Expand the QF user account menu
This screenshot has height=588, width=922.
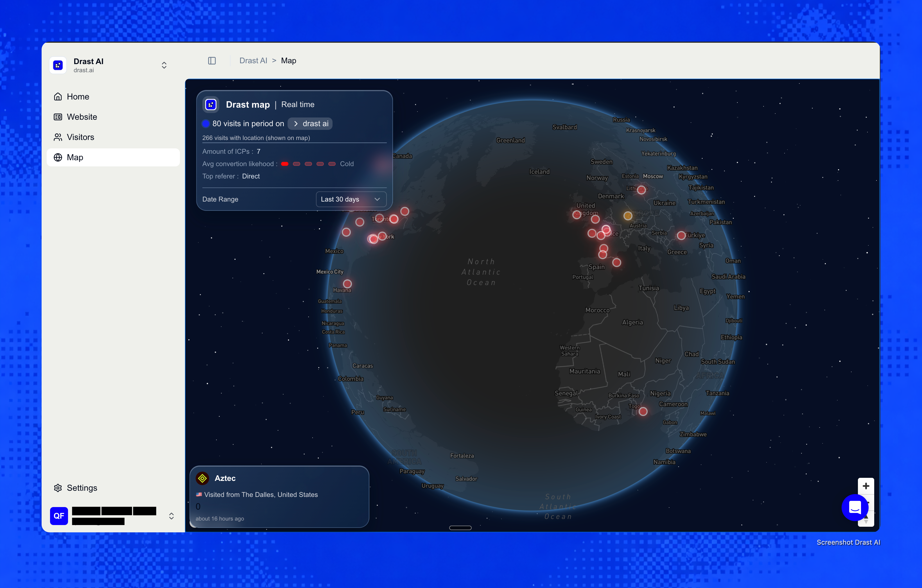point(171,516)
